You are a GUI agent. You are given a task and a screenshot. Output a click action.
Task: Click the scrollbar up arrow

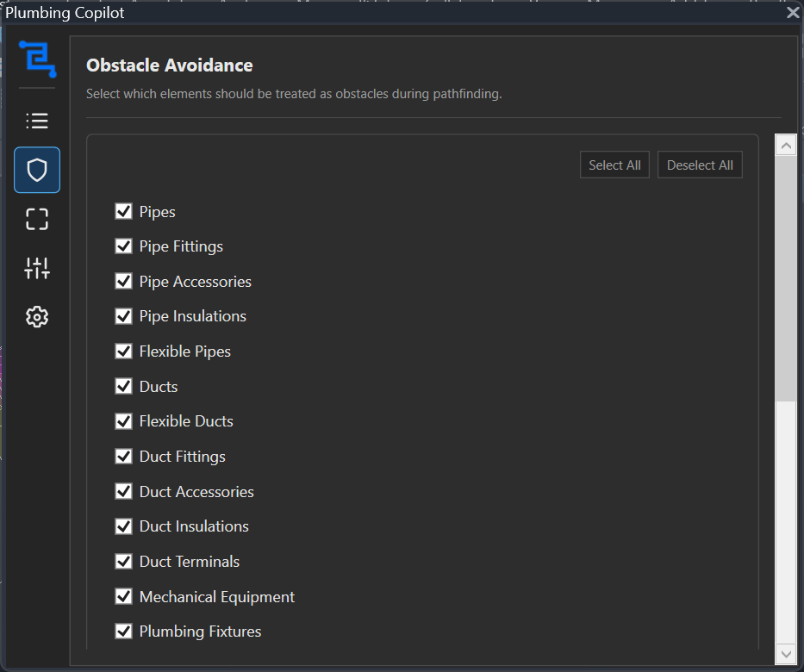coord(786,146)
